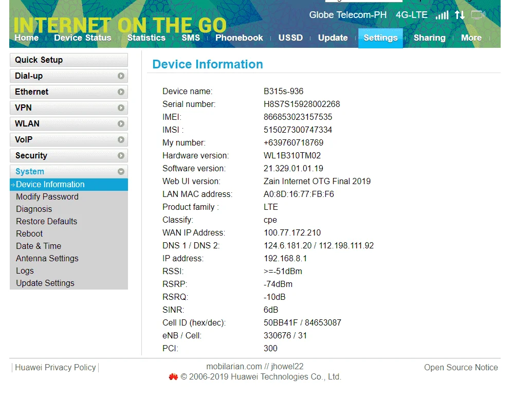
Task: Click the signal strength bars icon
Action: click(x=442, y=15)
